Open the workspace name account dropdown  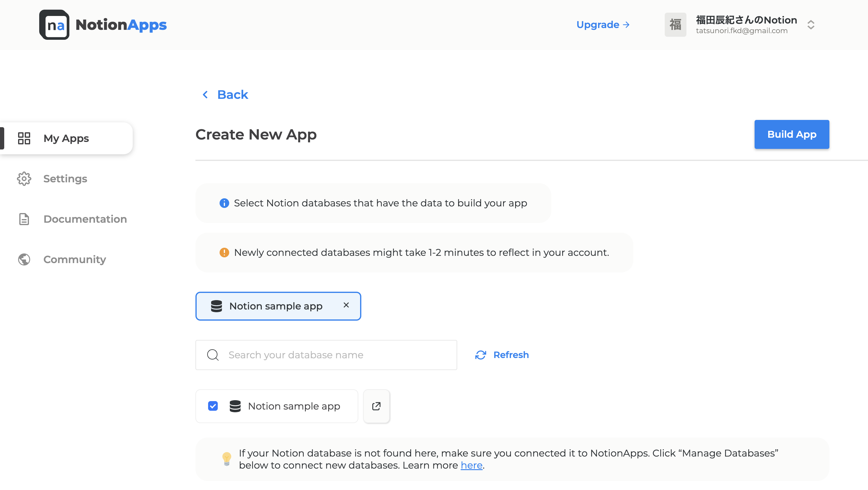pos(746,20)
